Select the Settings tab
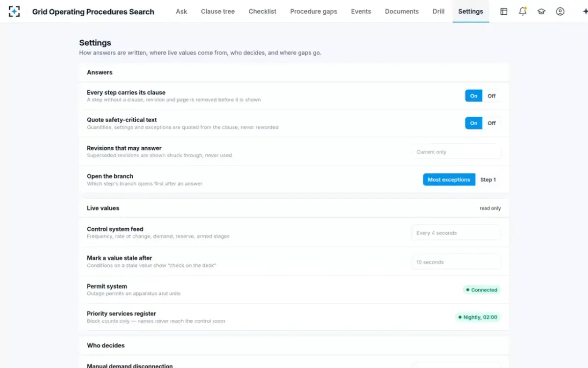Screen dimensions: 588x368 470,11
